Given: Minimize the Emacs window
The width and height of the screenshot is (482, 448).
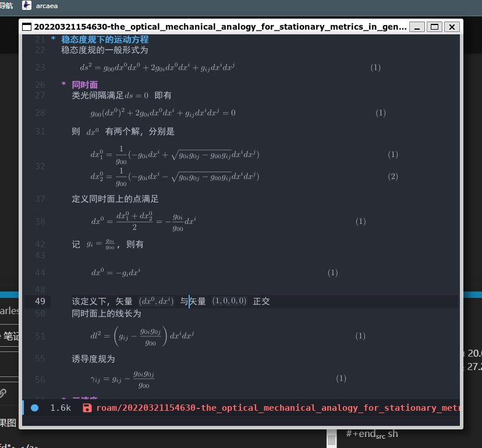Looking at the screenshot, I should [x=417, y=27].
